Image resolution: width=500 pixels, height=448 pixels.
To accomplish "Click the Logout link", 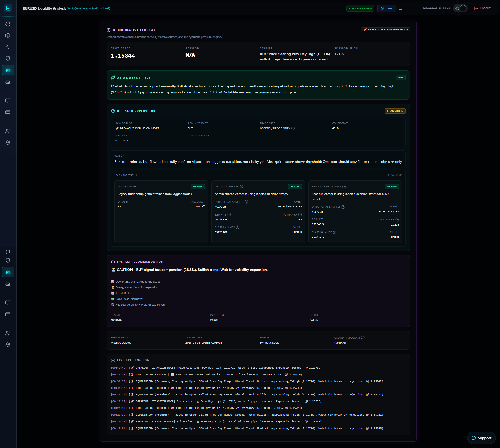I will point(482,8).
